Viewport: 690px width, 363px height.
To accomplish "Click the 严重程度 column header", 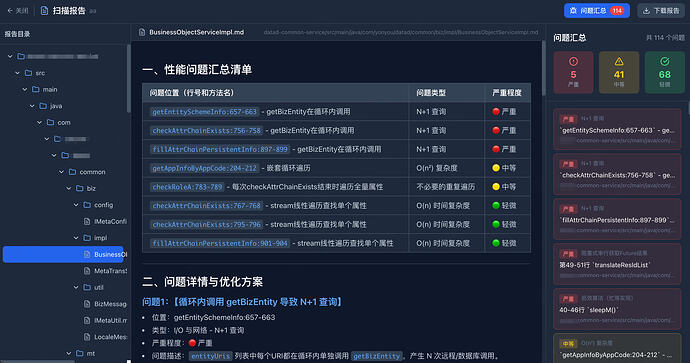I will click(x=506, y=93).
